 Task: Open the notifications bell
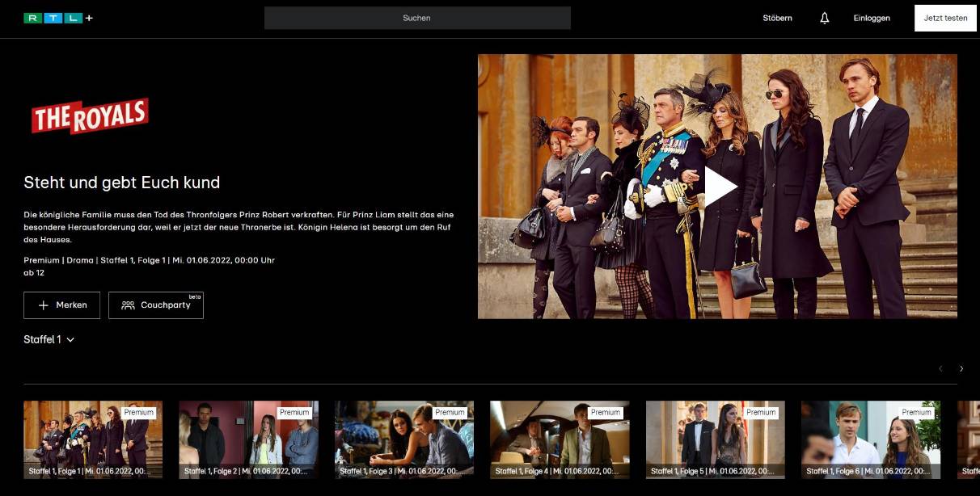tap(824, 18)
